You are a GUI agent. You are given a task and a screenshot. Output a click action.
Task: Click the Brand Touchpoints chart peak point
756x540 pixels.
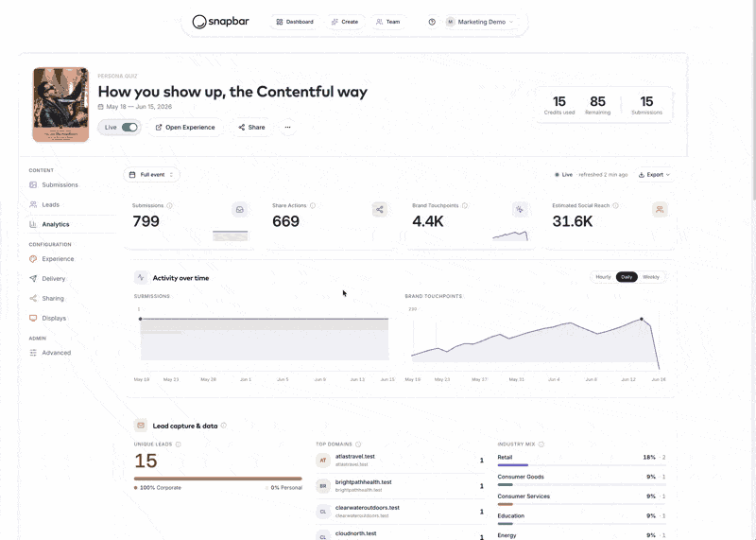642,319
